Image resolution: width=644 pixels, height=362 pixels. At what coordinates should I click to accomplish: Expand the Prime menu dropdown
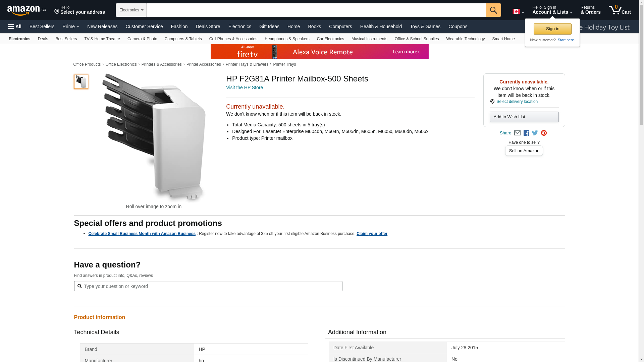(x=71, y=26)
